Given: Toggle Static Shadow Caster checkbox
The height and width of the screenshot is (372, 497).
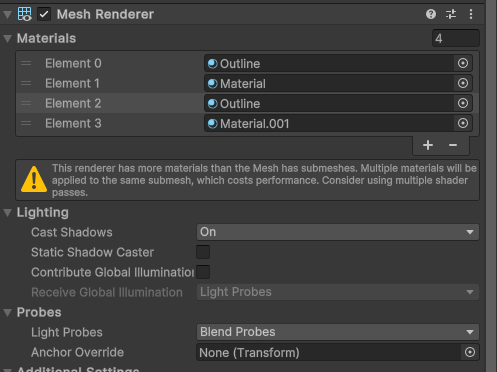Looking at the screenshot, I should click(x=203, y=252).
